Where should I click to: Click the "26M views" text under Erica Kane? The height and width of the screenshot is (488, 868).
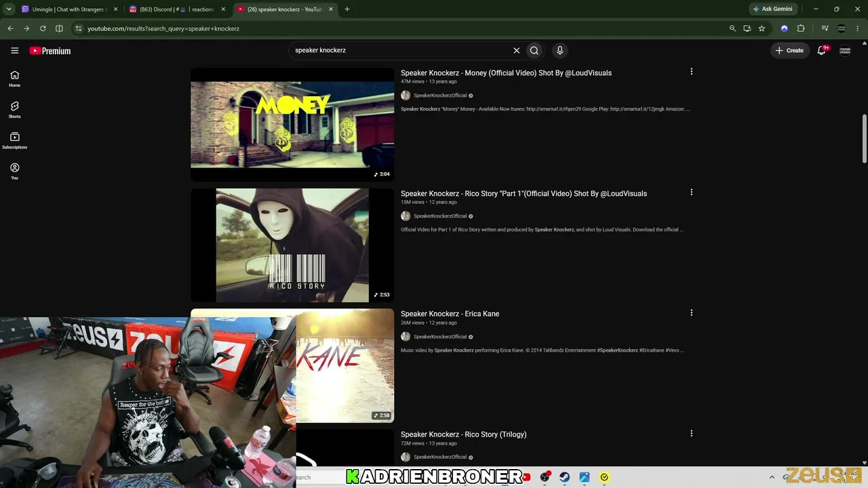coord(412,323)
